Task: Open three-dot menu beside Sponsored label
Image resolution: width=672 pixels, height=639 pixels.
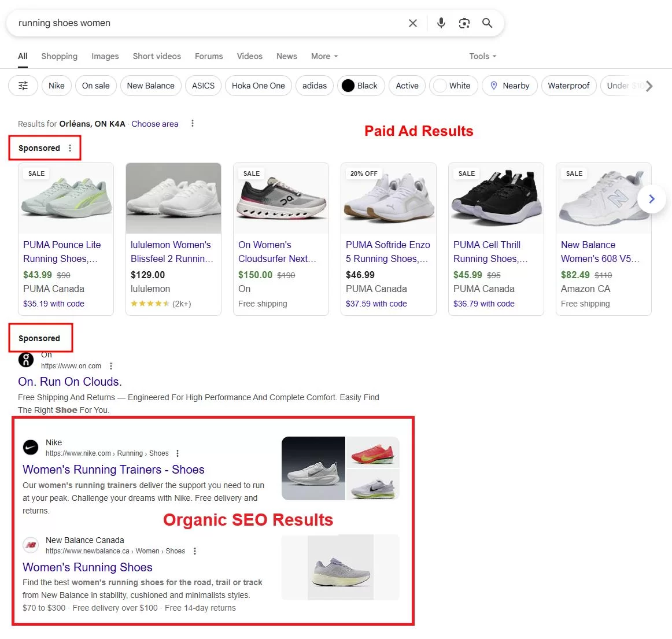Action: click(71, 147)
